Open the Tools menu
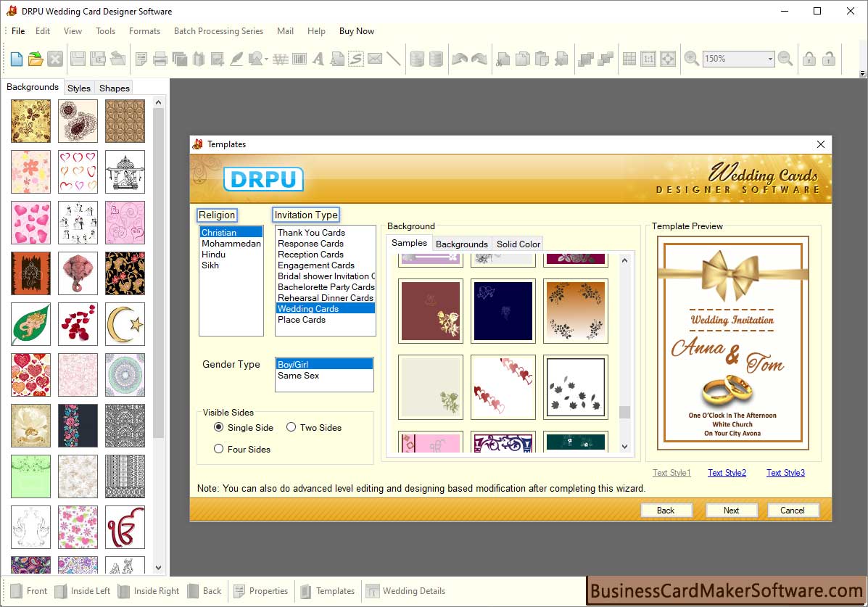 click(x=105, y=31)
